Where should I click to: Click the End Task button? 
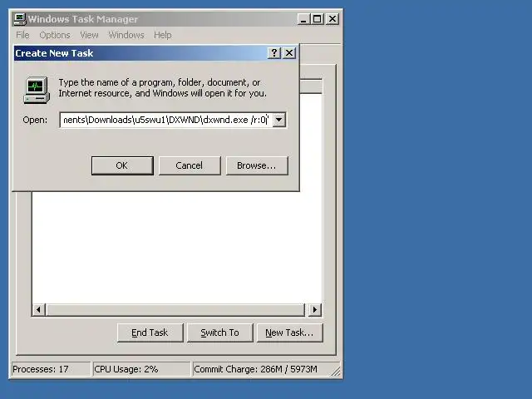pos(150,332)
